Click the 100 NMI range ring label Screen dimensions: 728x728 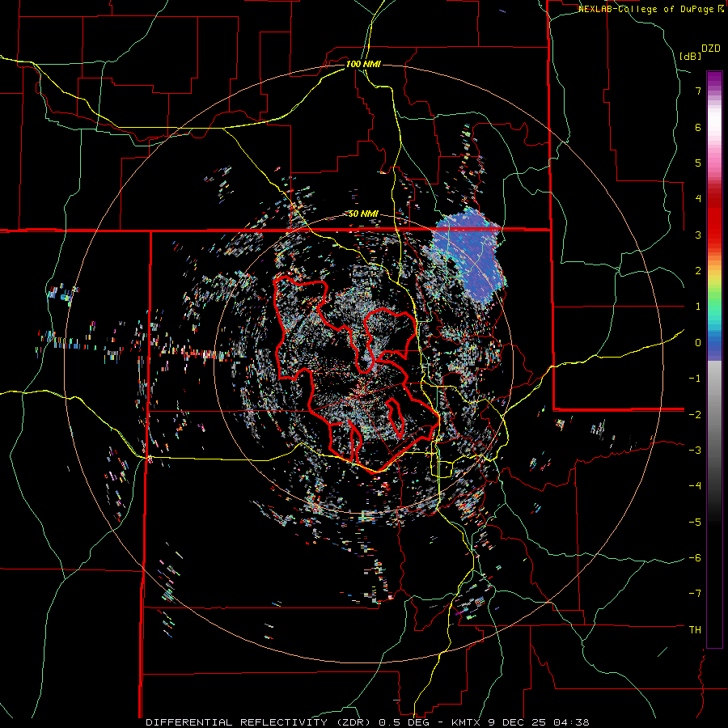point(363,64)
